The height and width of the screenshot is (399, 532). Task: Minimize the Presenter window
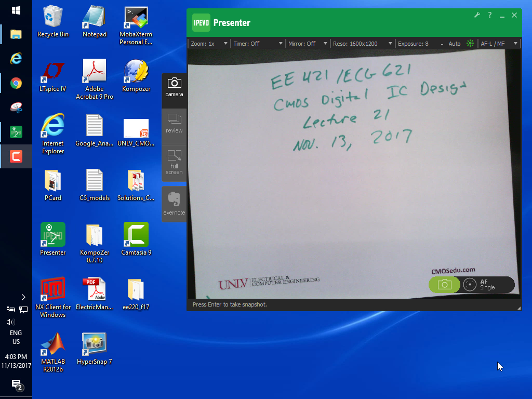coord(502,16)
